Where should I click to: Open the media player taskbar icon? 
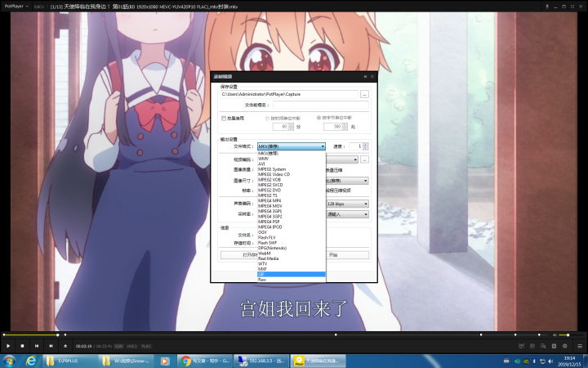click(164, 361)
